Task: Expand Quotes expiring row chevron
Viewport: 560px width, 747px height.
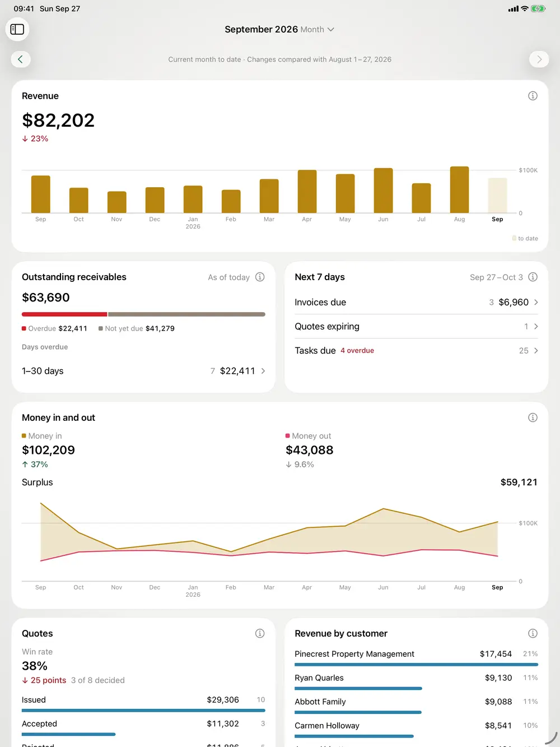Action: point(536,326)
